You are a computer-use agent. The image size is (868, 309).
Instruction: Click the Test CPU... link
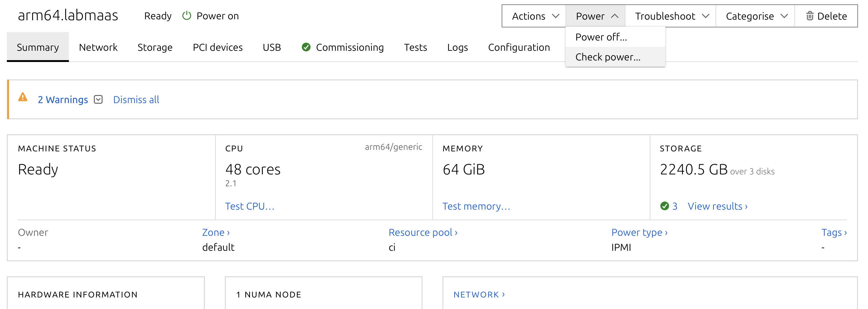click(250, 206)
